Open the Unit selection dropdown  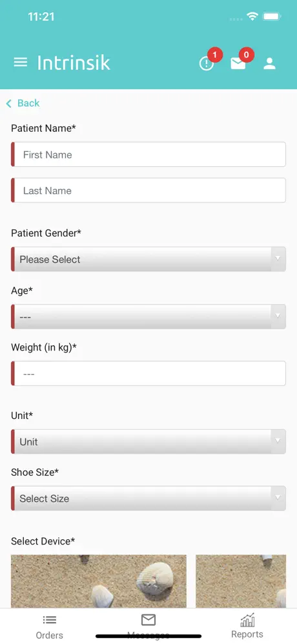[x=148, y=442]
